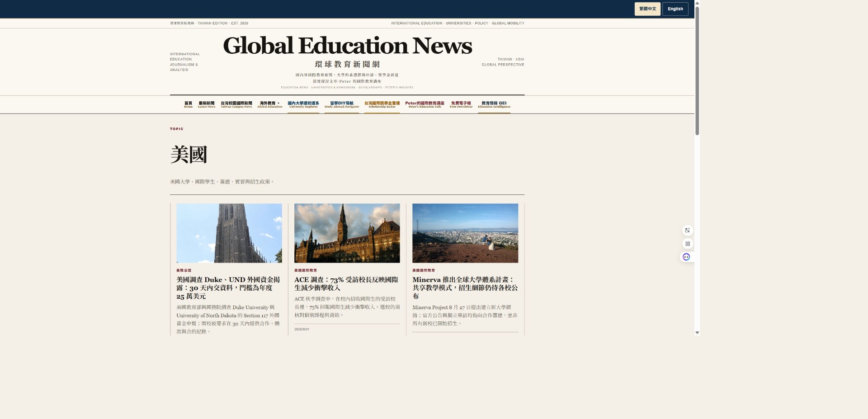Open 教育情報 GEI Education Intelligence
Viewport: 868px width, 419px height.
pyautogui.click(x=494, y=104)
